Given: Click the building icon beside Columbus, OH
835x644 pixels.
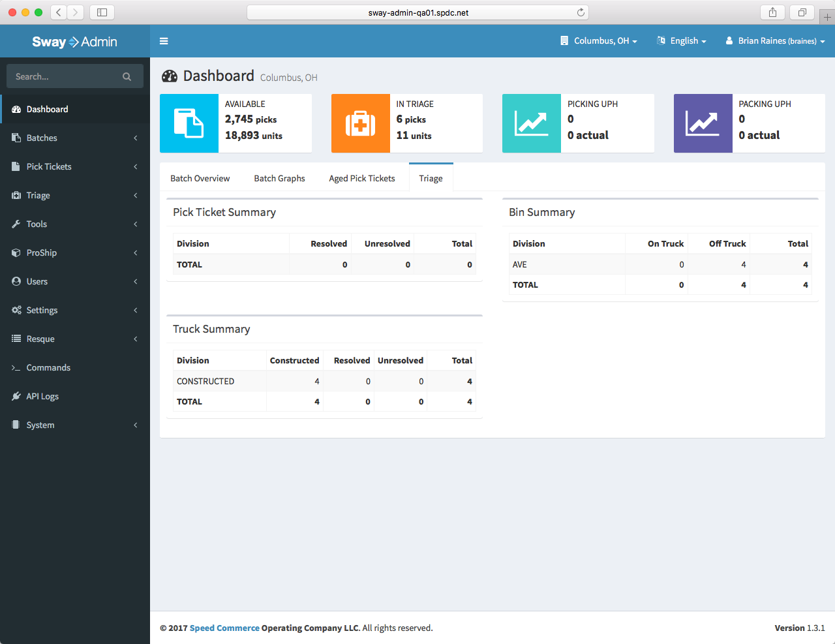Looking at the screenshot, I should (564, 40).
